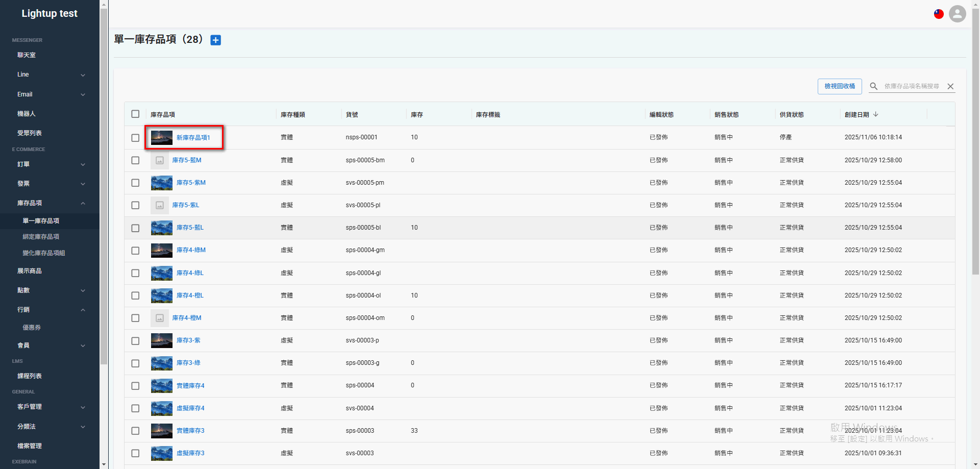
Task: Open the 庫存3-綠 item link
Action: click(188, 363)
